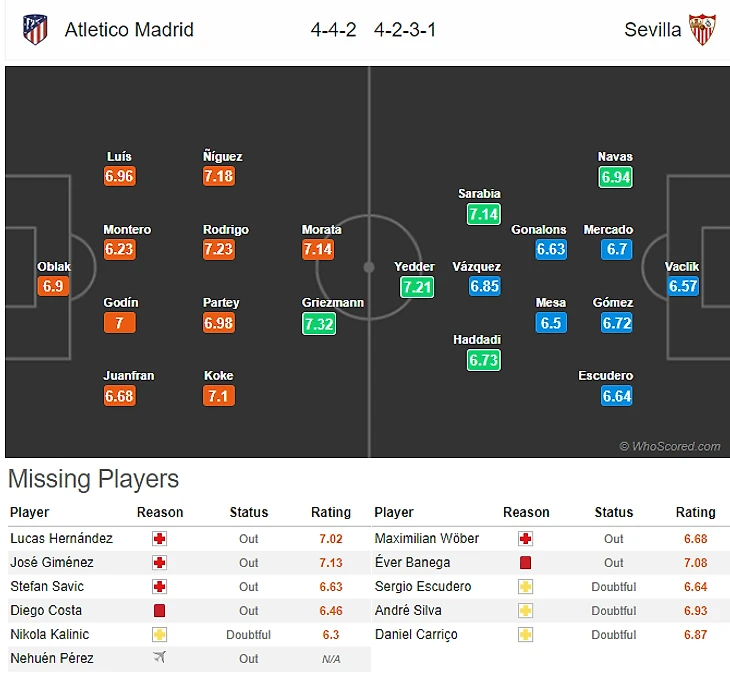The height and width of the screenshot is (673, 730).
Task: Click Morata's 7.14 rating badge
Action: click(x=319, y=250)
